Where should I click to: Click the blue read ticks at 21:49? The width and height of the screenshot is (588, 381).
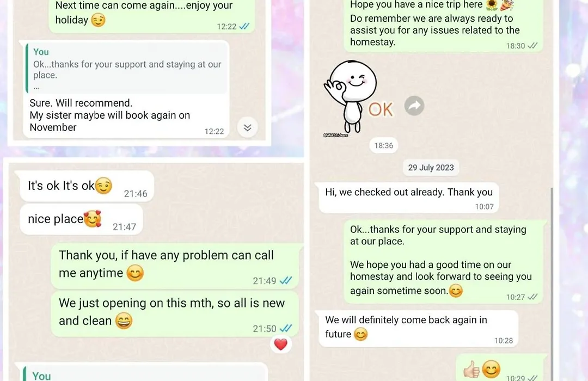(x=286, y=280)
